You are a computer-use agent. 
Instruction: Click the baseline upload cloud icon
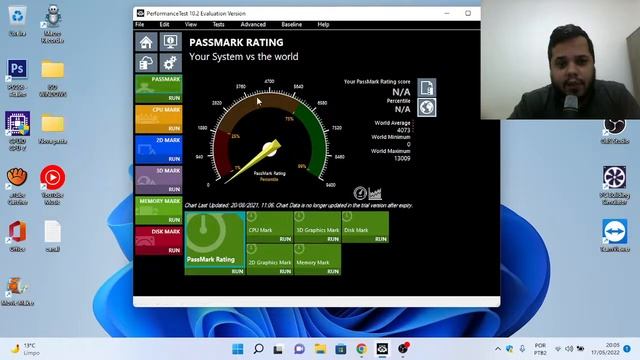[146, 63]
